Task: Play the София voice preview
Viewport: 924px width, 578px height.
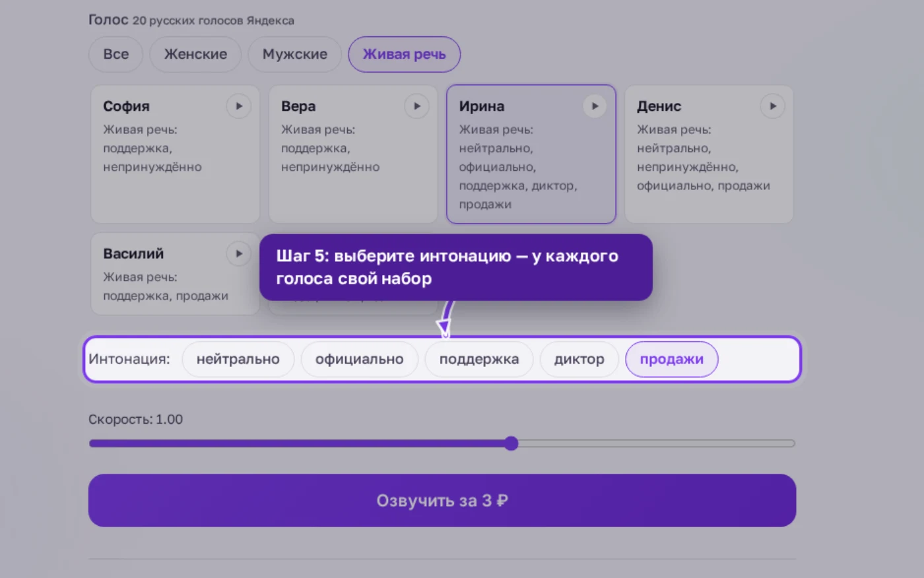Action: click(x=239, y=106)
